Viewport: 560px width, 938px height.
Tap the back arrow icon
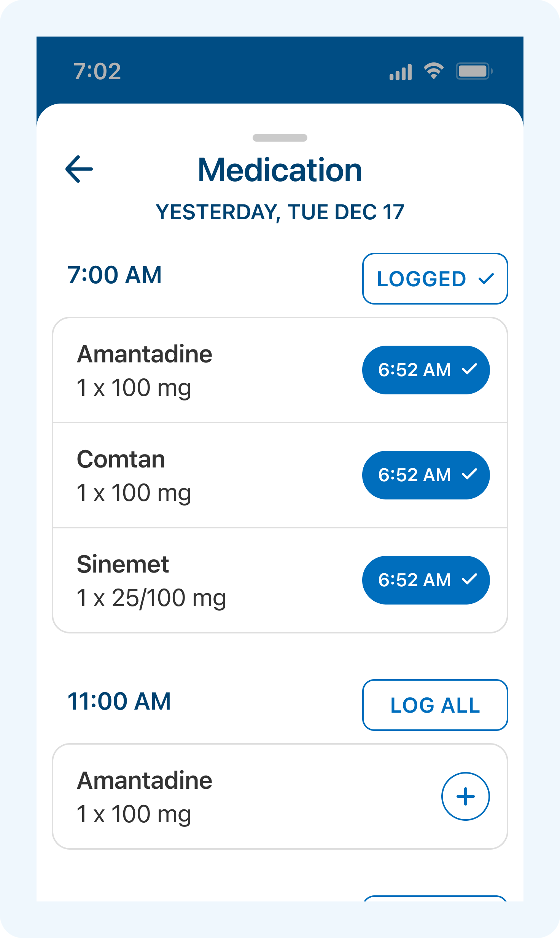(79, 169)
